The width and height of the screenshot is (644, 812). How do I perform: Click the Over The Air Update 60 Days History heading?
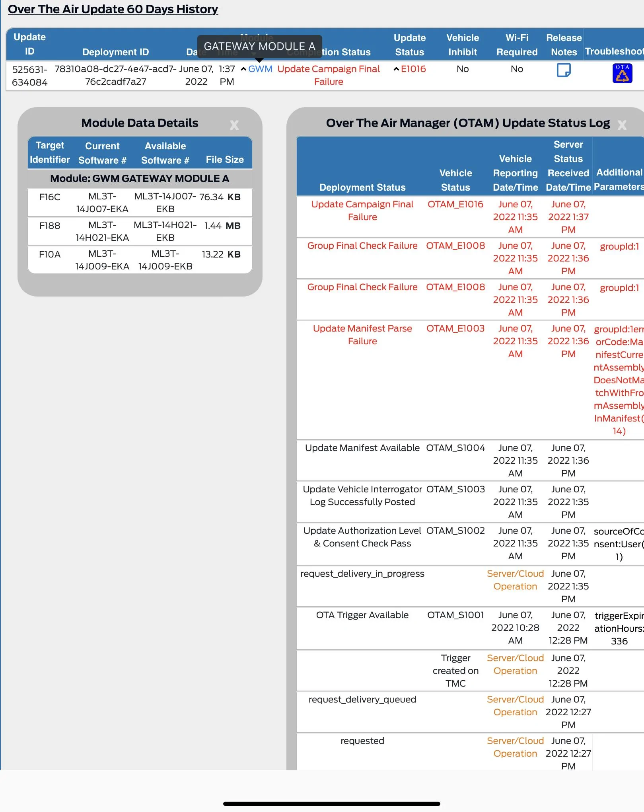[x=113, y=9]
